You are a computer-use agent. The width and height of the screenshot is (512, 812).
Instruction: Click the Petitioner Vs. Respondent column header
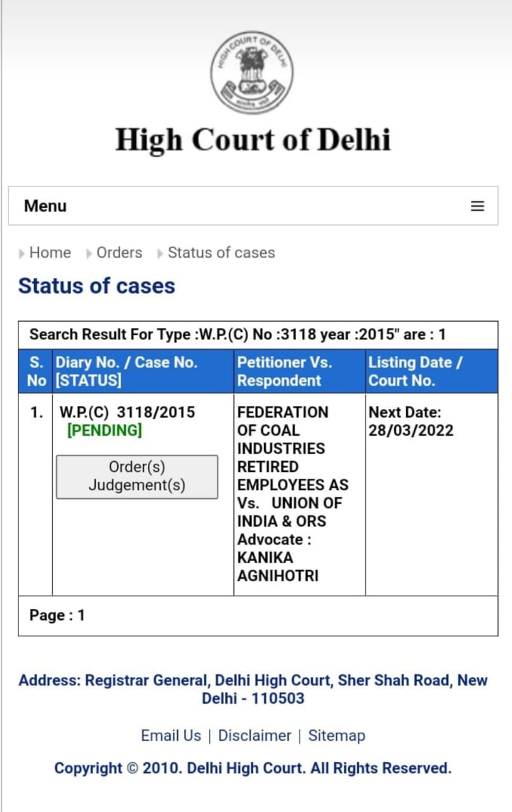[x=299, y=371]
